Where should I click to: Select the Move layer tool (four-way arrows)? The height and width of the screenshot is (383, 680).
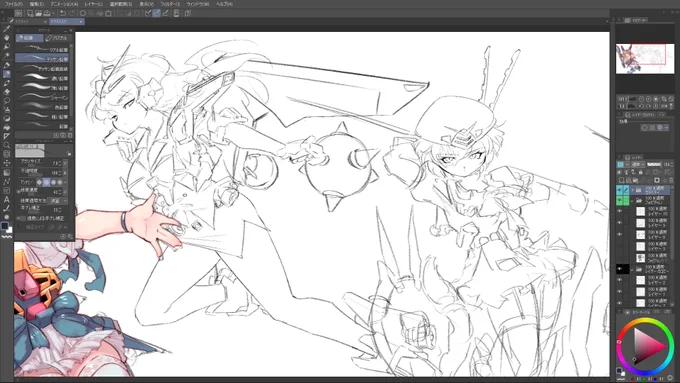(7, 163)
